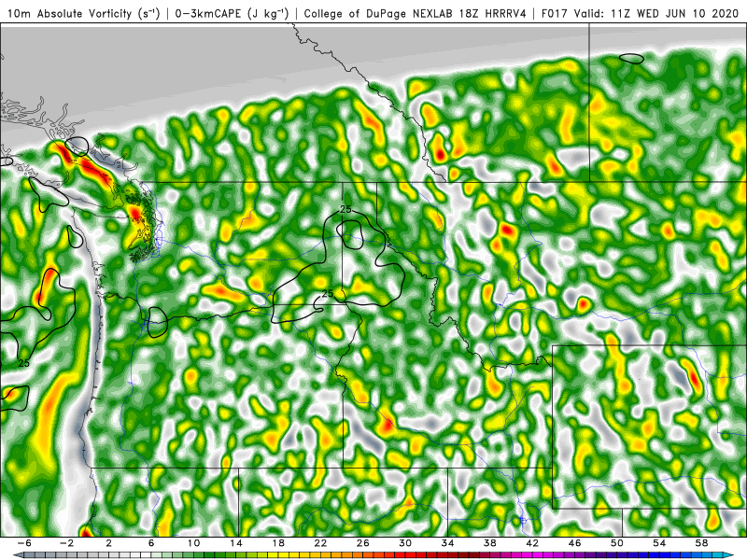The height and width of the screenshot is (560, 747).
Task: Click the '18' colorbar label
Action: tap(278, 543)
